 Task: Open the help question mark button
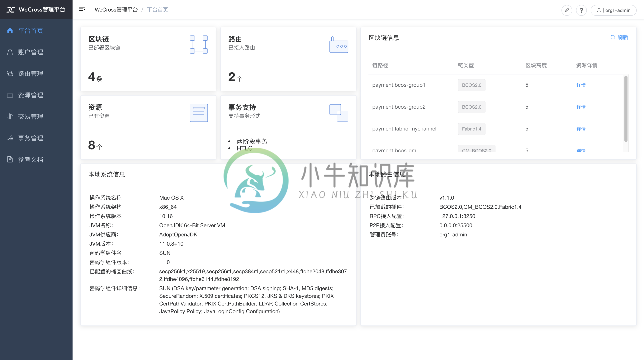(581, 10)
